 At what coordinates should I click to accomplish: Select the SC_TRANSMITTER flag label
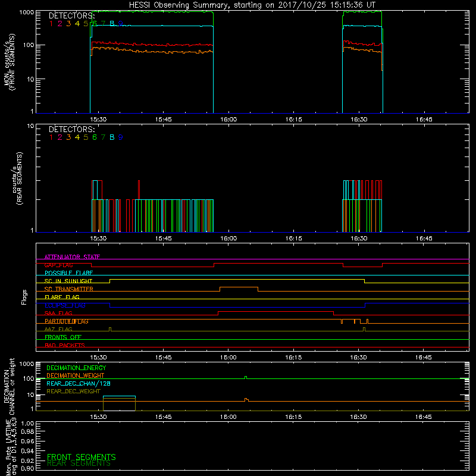pyautogui.click(x=69, y=289)
